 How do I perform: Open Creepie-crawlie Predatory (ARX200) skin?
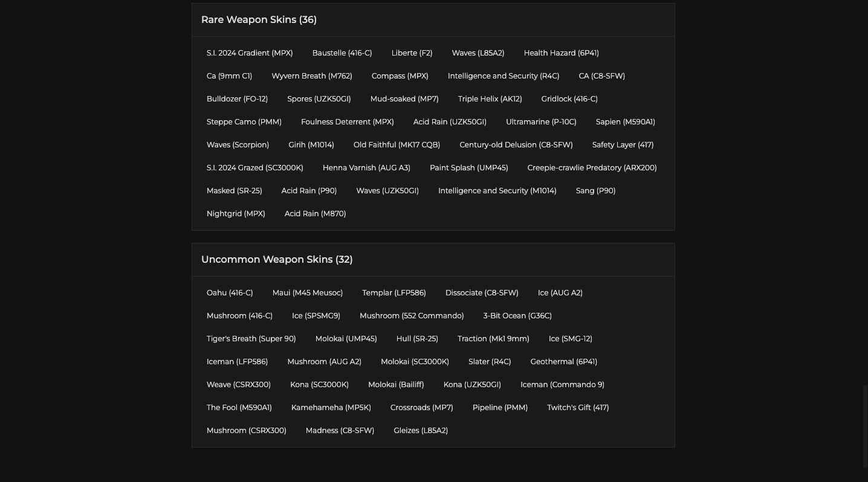592,168
